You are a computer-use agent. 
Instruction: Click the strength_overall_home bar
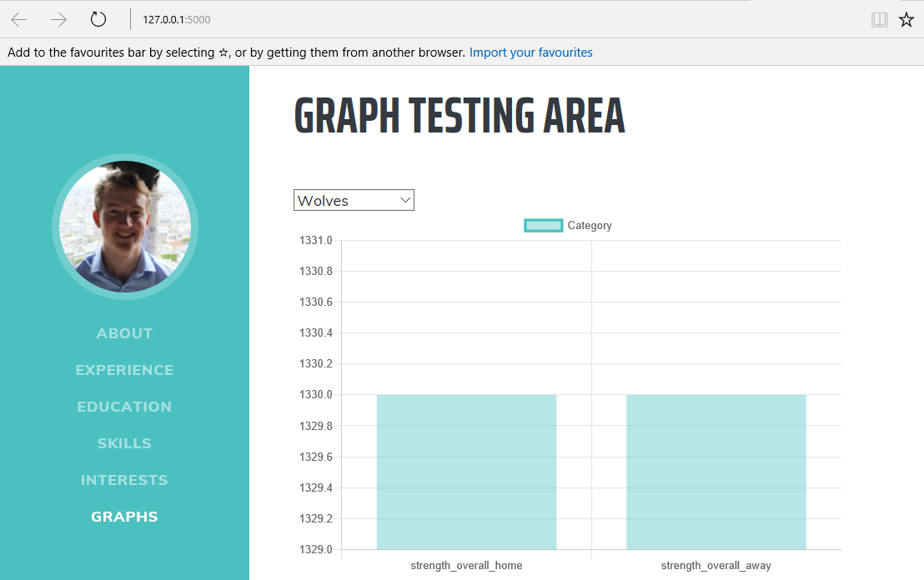[466, 472]
